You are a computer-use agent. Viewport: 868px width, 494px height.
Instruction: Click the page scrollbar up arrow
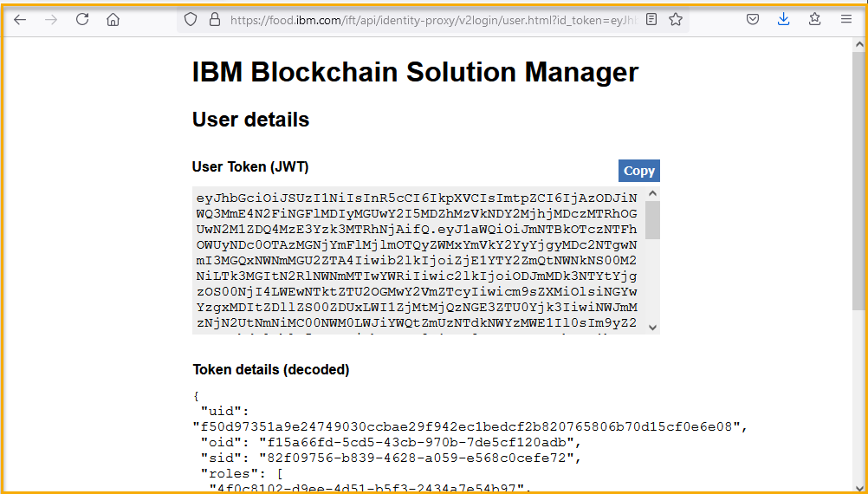859,45
